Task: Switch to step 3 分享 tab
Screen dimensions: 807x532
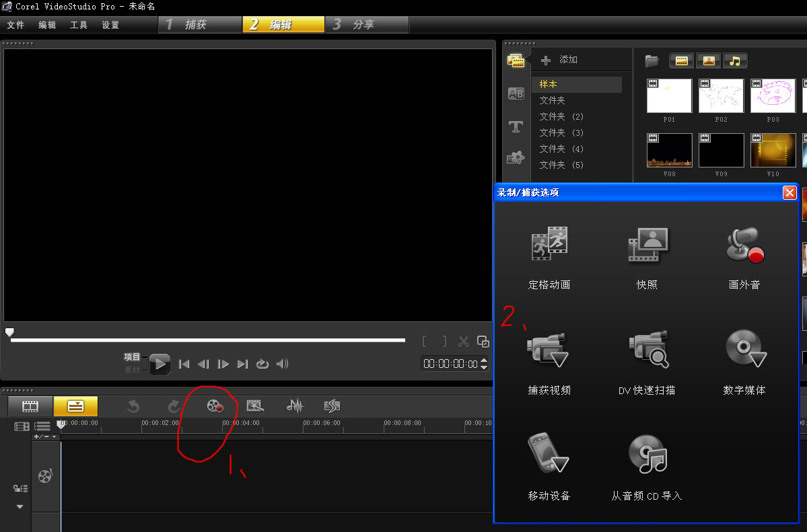Action: click(367, 24)
